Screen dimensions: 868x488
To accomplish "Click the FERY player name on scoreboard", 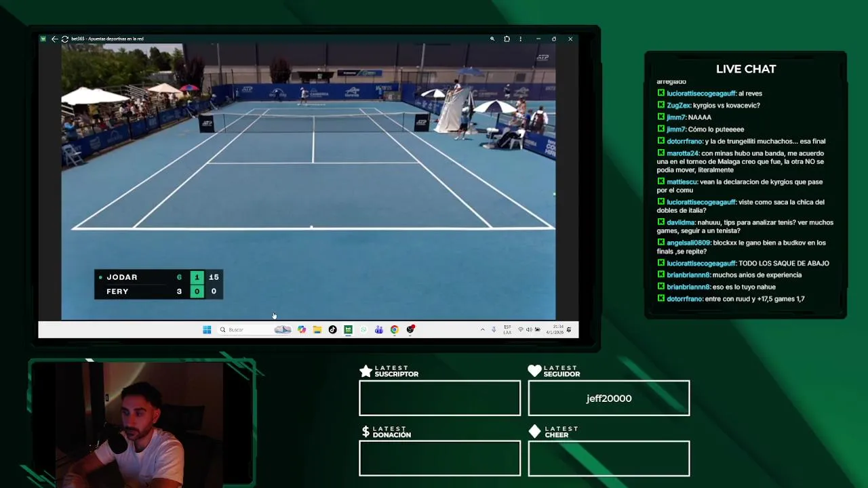I will 117,291.
